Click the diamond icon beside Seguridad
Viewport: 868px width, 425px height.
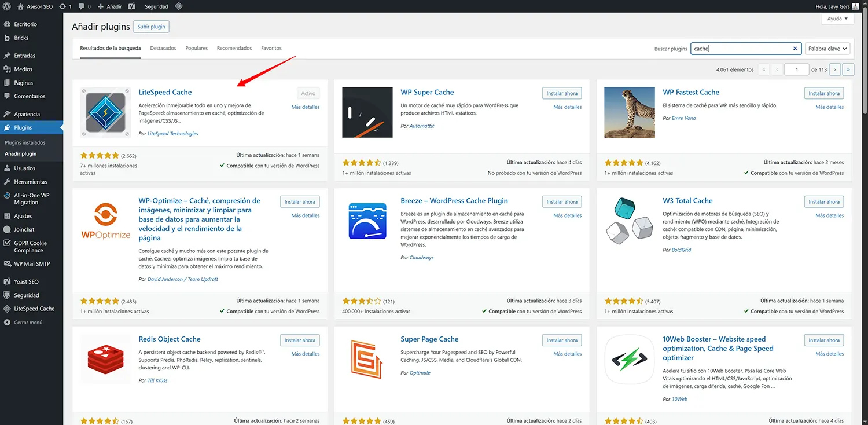click(178, 6)
